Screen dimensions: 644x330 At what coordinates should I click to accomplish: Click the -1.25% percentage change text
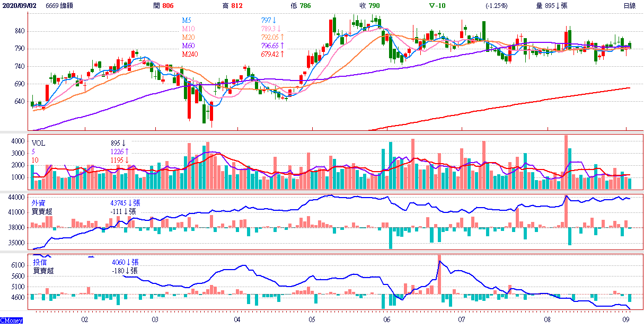[x=496, y=5]
